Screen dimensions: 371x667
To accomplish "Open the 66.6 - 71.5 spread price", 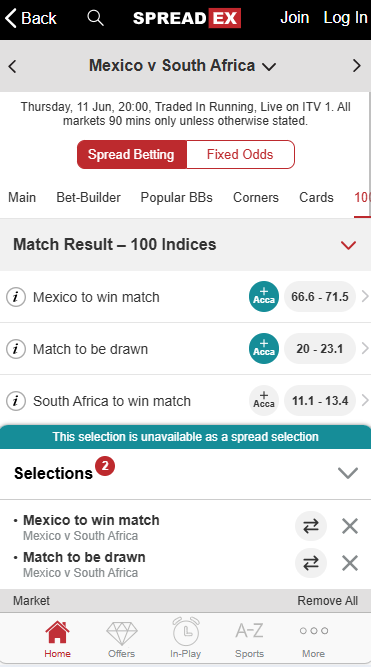I will pos(320,296).
